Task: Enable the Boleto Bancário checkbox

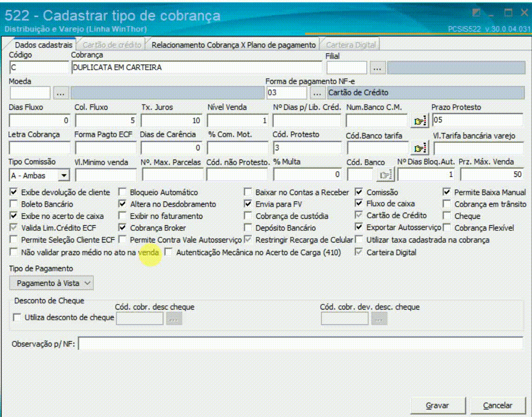Action: click(13, 204)
